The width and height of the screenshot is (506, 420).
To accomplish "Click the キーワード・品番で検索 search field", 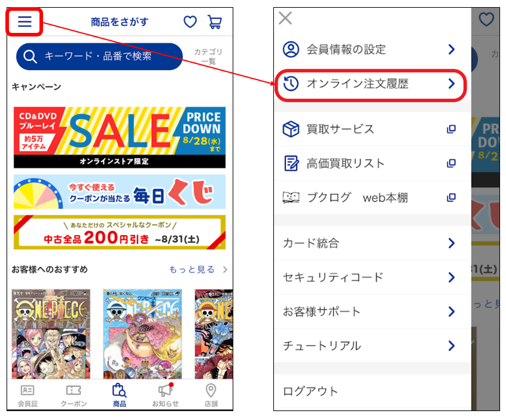I will pos(99,56).
